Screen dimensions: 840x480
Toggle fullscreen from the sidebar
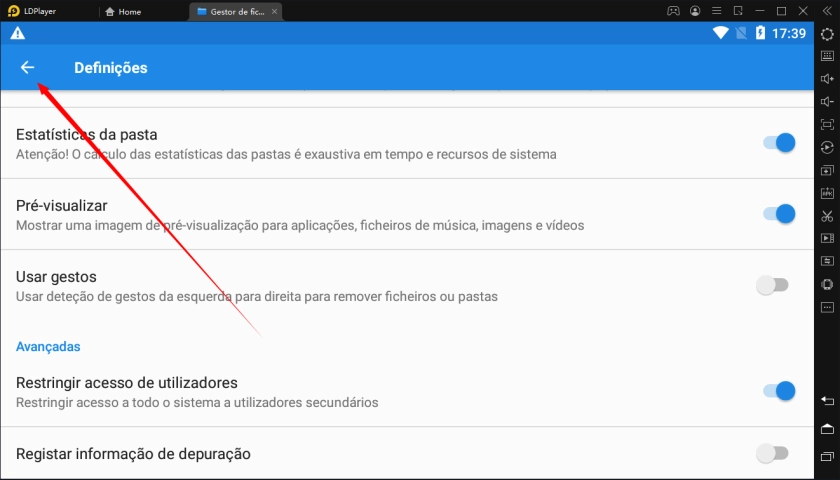point(827,124)
